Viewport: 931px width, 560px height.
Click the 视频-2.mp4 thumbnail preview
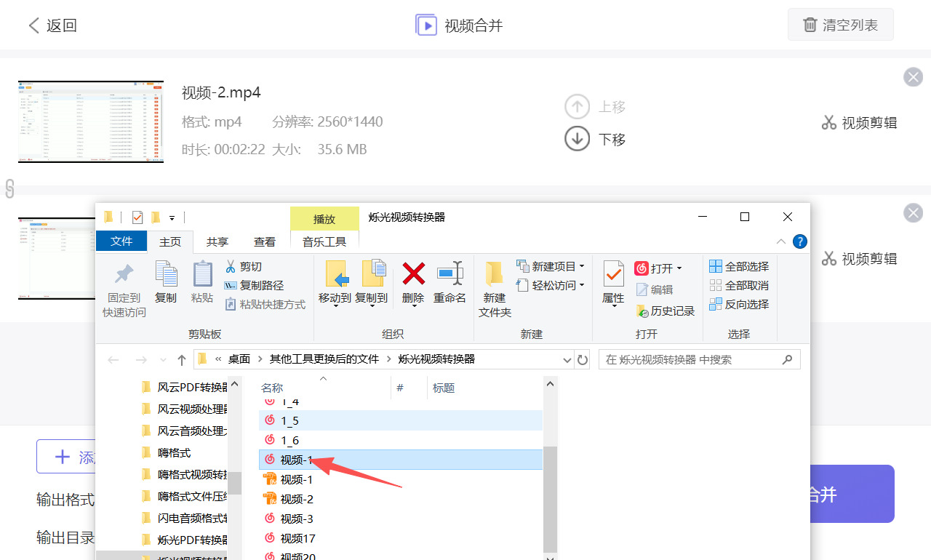(x=91, y=121)
